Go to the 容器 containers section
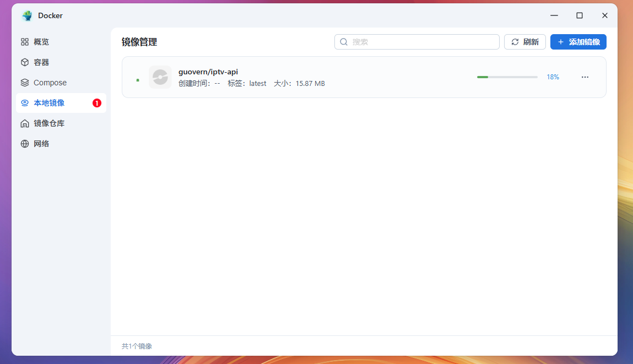633x364 pixels. [61, 62]
